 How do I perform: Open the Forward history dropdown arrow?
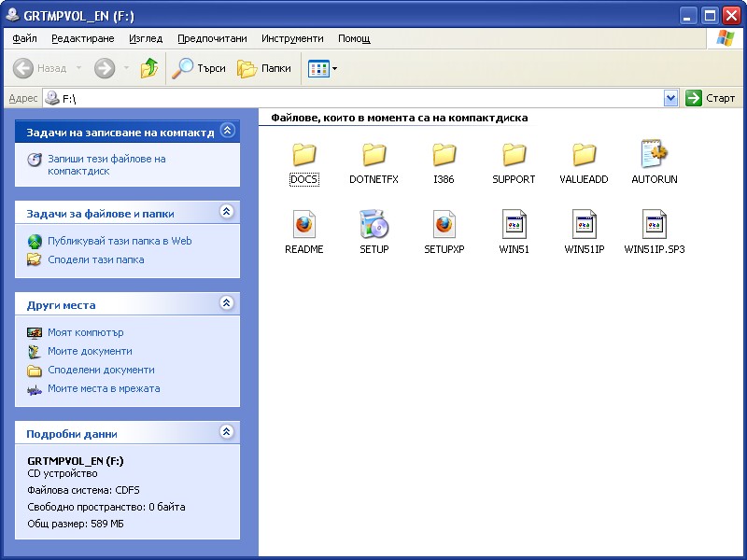tap(126, 68)
